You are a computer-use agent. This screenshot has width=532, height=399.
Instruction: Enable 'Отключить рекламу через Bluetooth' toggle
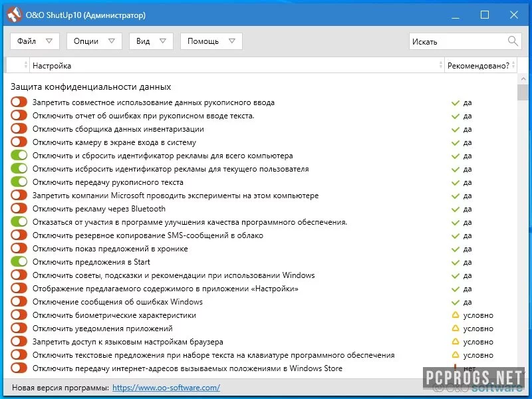pos(19,208)
